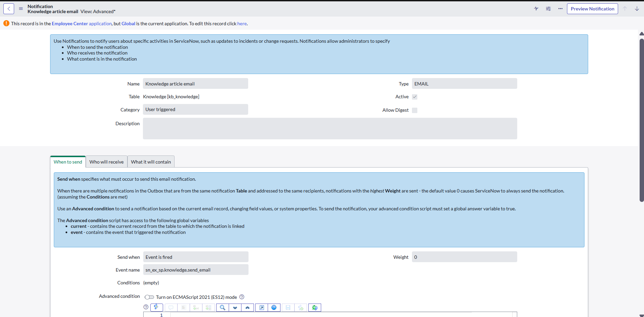Expand the Send when dropdown

(196, 257)
